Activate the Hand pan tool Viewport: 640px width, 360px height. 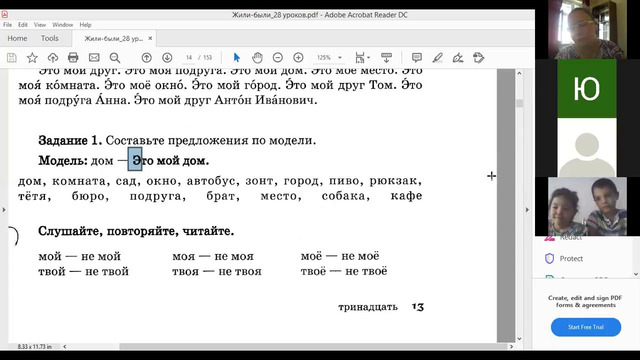click(257, 58)
